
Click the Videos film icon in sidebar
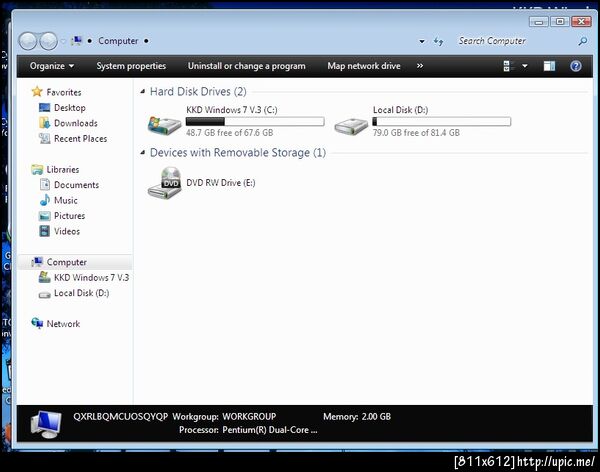[x=44, y=231]
